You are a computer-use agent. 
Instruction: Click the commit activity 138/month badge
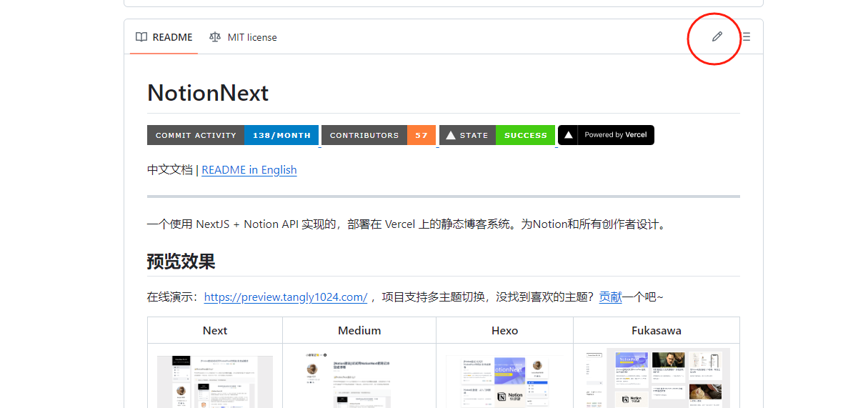233,135
